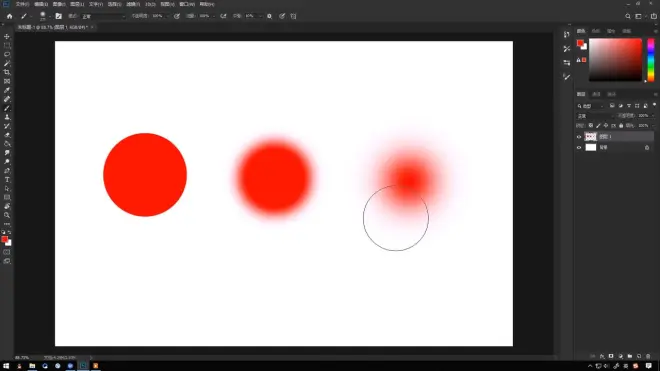Viewport: 660px width, 371px height.
Task: Select the Gradient/Paint Bucket tool
Action: (x=7, y=144)
